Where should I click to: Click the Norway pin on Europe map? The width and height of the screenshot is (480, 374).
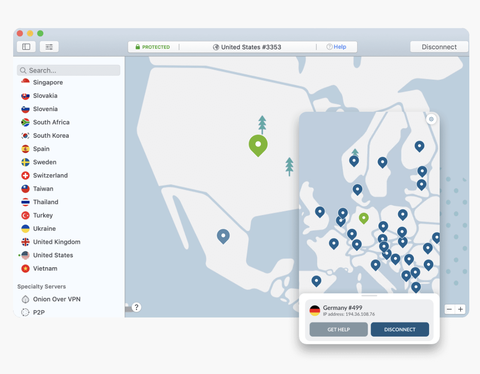click(x=354, y=161)
